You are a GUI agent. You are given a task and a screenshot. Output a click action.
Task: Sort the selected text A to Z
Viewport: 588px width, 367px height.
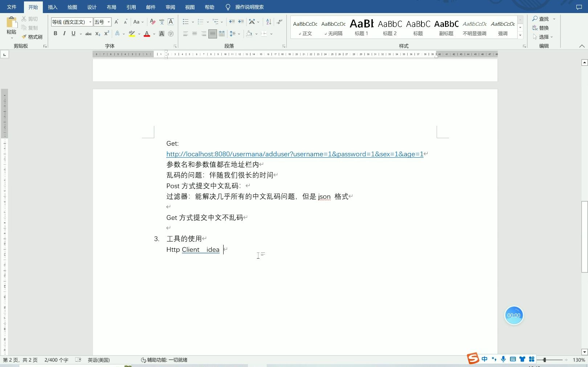(269, 22)
